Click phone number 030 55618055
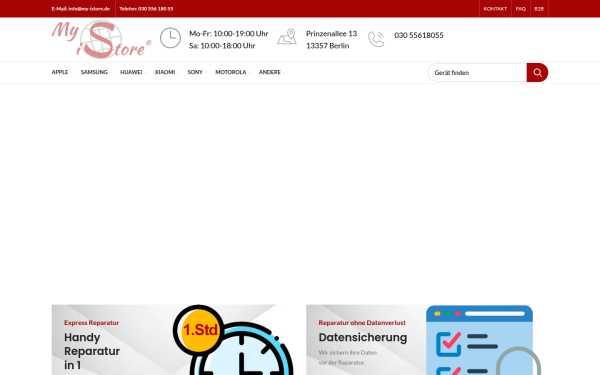Screen dimensions: 600x375 419,35
